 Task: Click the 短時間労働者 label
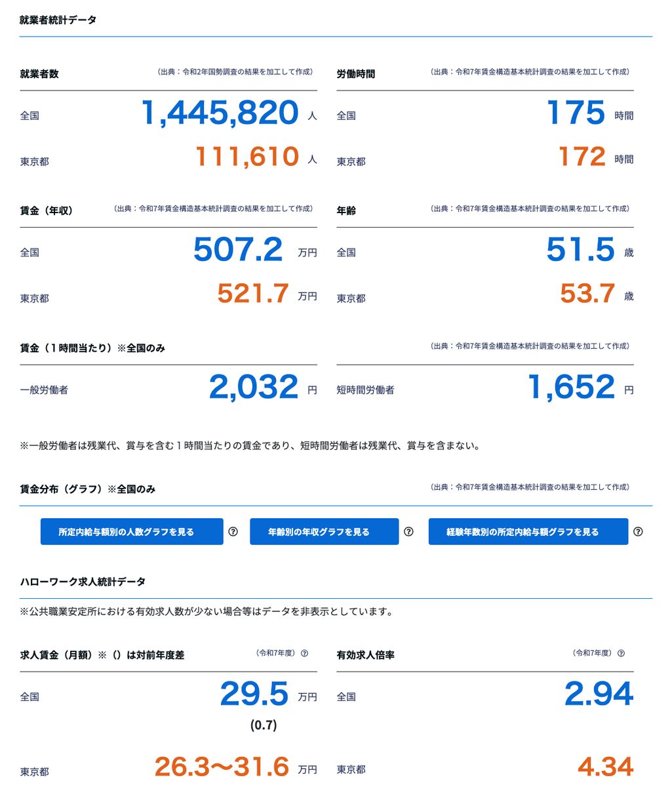[x=366, y=390]
